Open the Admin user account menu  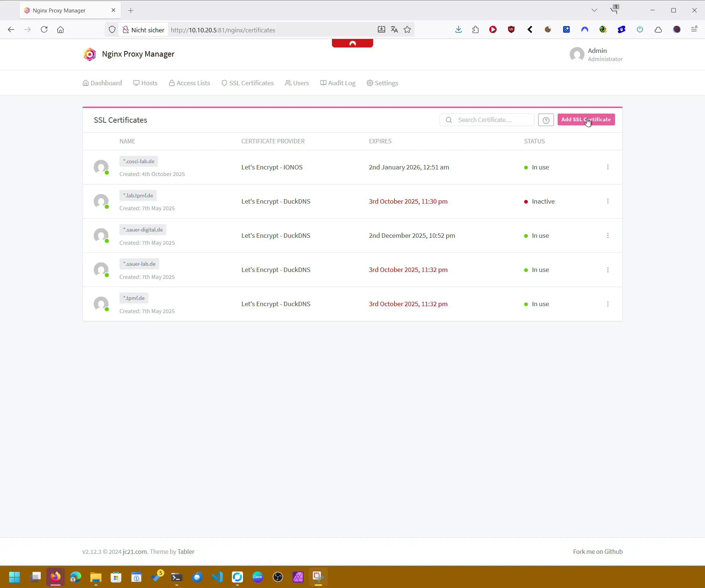[596, 54]
